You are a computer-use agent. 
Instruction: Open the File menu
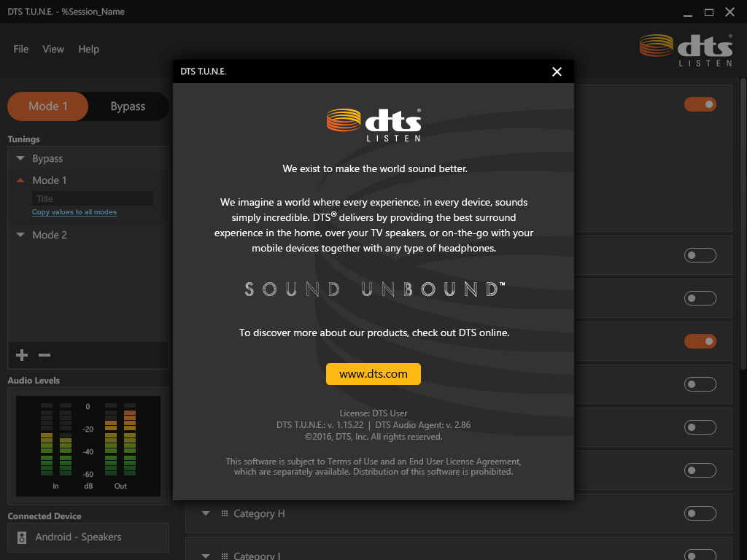tap(21, 49)
